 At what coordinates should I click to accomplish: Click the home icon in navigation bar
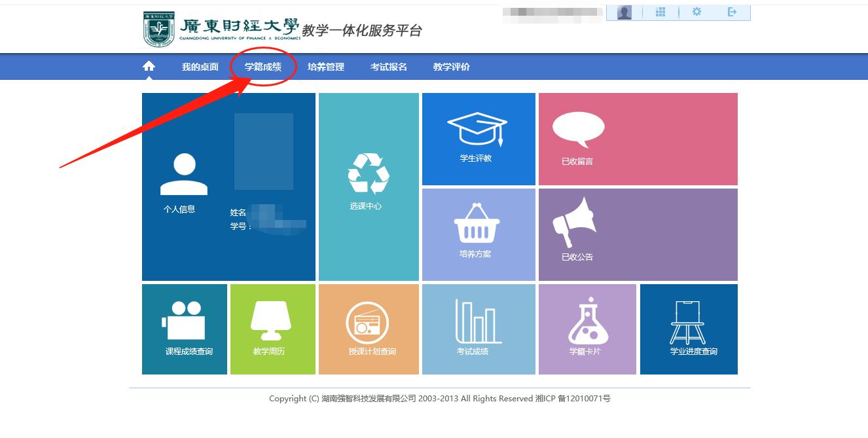pos(149,66)
